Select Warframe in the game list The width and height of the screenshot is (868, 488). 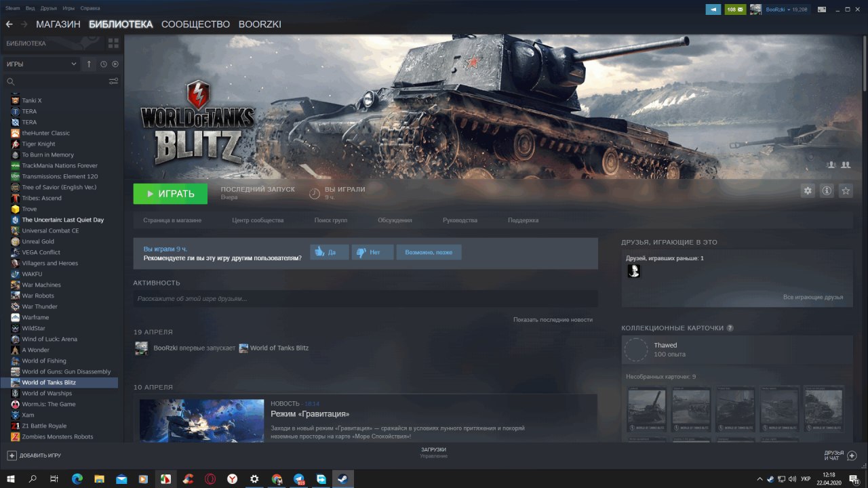35,317
